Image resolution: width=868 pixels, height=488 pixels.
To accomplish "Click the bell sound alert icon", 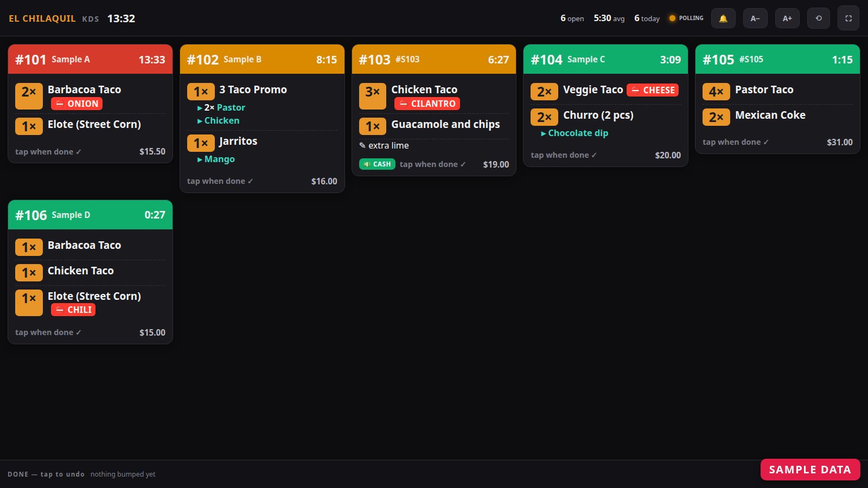I will [x=723, y=18].
